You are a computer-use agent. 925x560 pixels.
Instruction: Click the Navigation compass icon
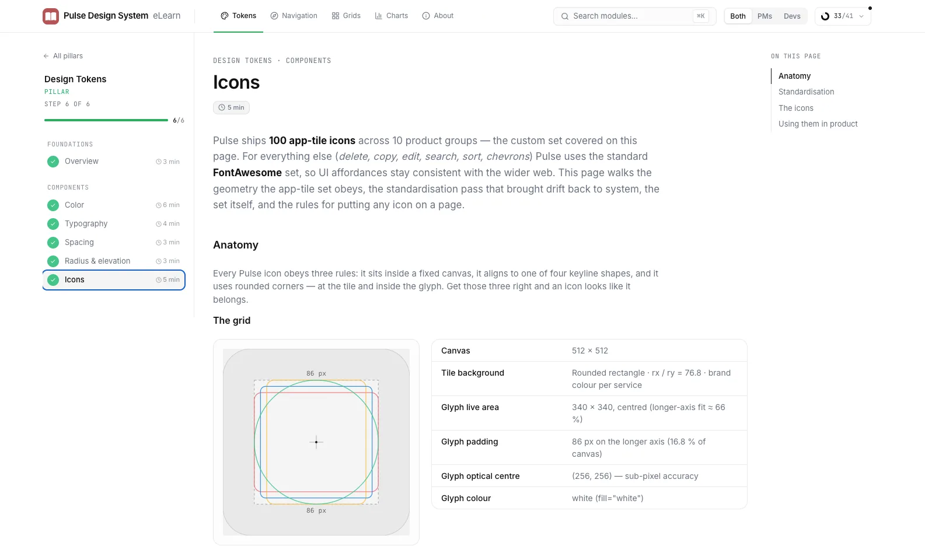(x=274, y=16)
